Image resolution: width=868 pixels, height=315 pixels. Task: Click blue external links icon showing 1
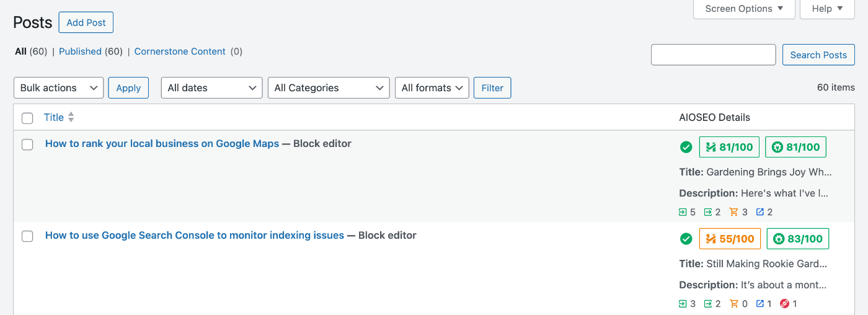coord(760,304)
